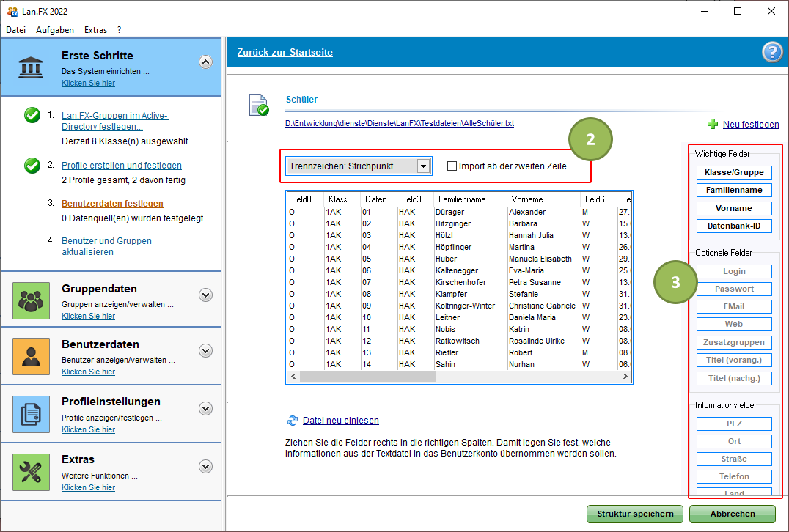Click Klicken Sie hier under Gruppendaten

pos(88,316)
